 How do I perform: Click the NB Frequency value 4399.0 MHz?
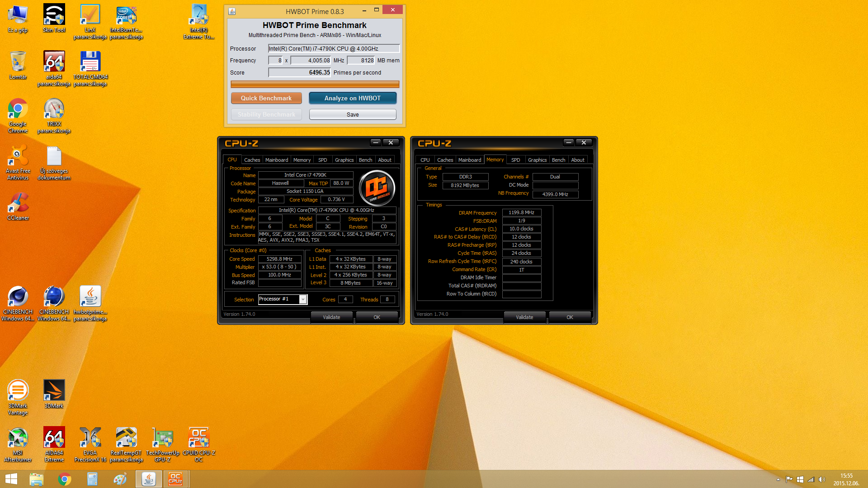(555, 194)
